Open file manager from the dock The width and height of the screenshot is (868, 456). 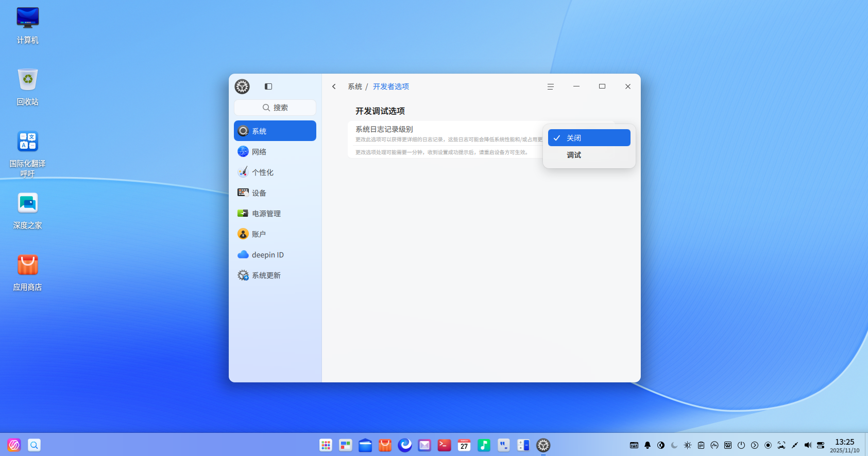(x=365, y=445)
